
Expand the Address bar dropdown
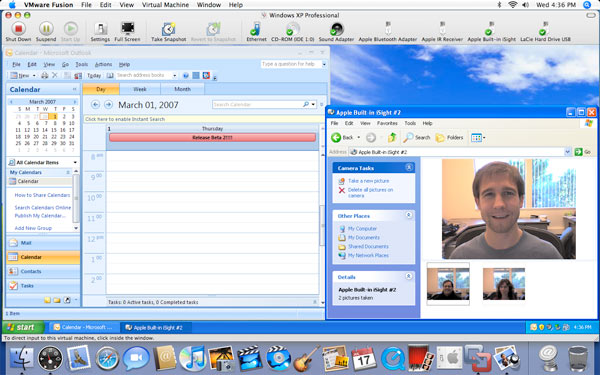pos(567,152)
